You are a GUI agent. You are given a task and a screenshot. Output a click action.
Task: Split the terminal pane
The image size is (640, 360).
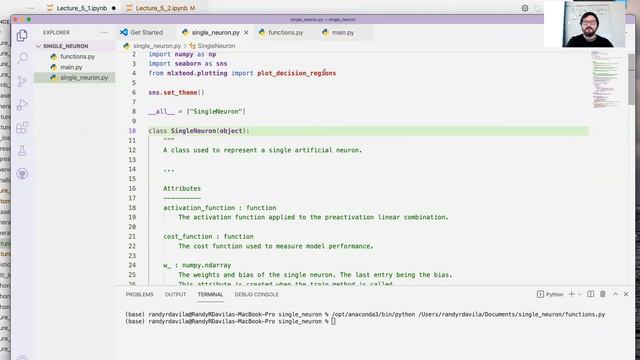pyautogui.click(x=591, y=294)
